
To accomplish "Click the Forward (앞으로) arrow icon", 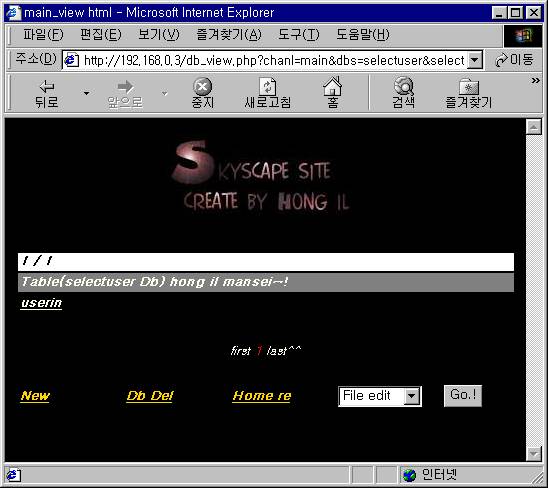I will coord(125,86).
